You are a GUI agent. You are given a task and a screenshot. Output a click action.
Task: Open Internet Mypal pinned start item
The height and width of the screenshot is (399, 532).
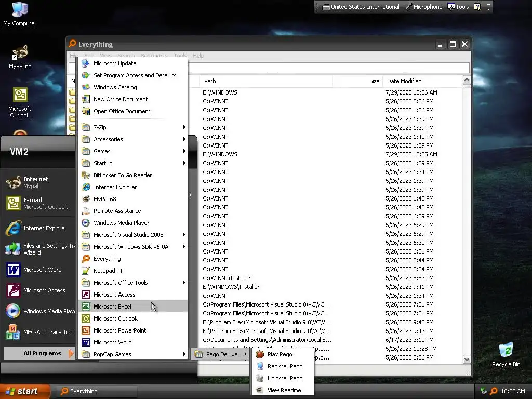[x=39, y=182]
